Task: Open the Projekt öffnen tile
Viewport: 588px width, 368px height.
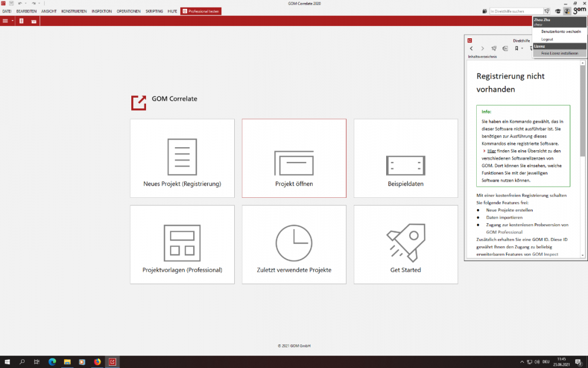Action: point(294,158)
